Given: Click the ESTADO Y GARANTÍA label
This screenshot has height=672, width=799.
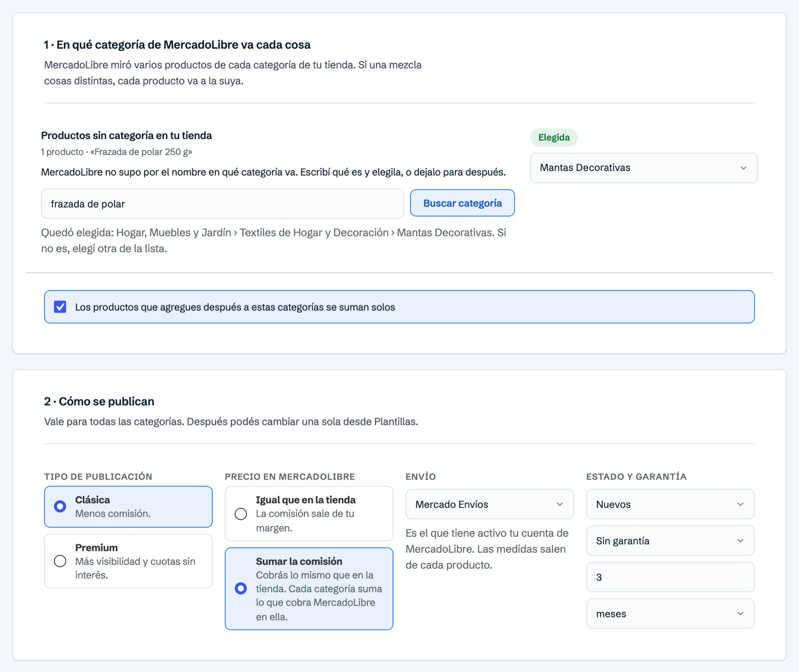Looking at the screenshot, I should pyautogui.click(x=636, y=476).
